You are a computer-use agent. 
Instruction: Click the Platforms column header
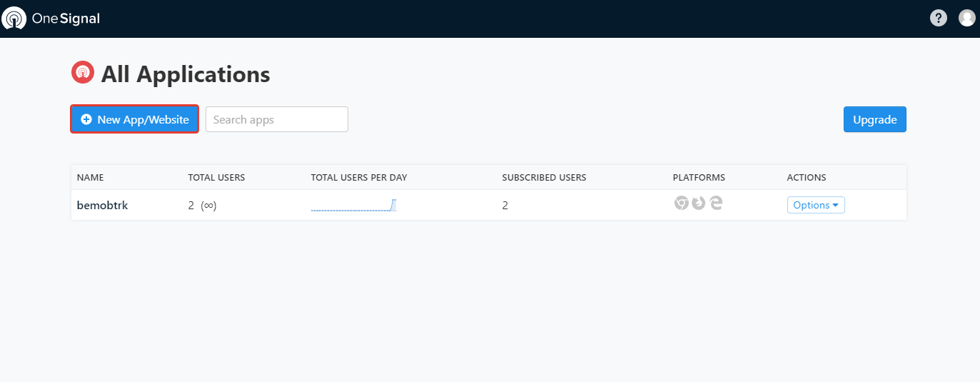698,178
